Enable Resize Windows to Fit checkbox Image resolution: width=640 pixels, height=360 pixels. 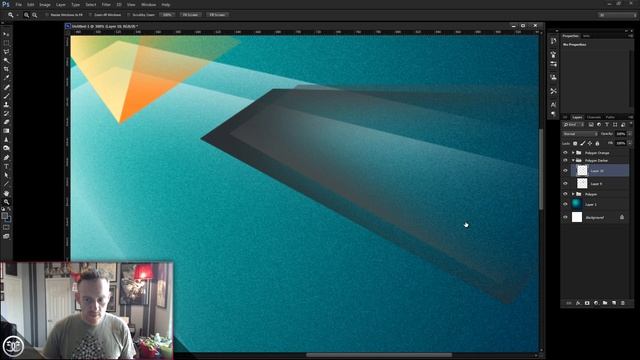[x=47, y=15]
